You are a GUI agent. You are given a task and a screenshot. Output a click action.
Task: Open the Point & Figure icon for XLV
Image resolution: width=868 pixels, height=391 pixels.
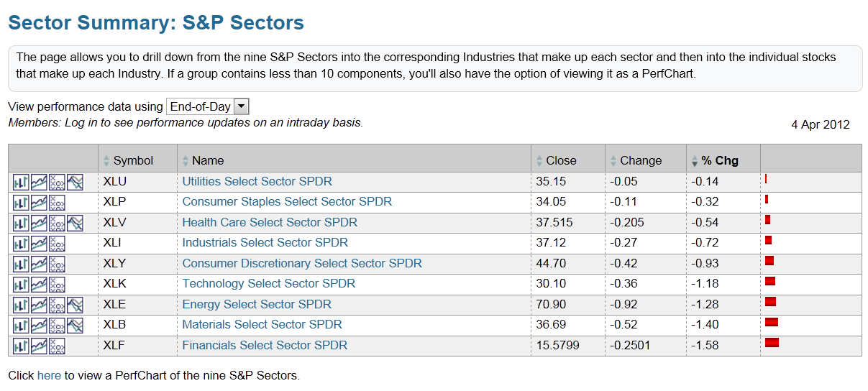57,223
